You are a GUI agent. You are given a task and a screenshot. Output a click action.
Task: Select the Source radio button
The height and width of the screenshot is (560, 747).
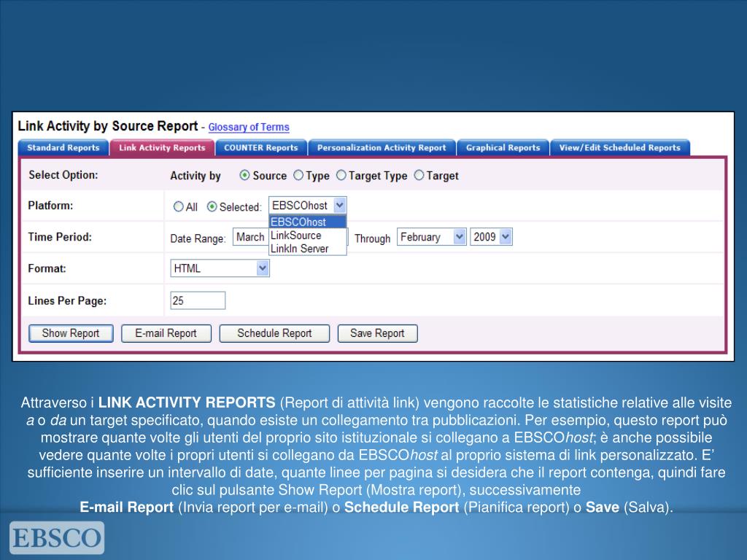click(x=245, y=176)
